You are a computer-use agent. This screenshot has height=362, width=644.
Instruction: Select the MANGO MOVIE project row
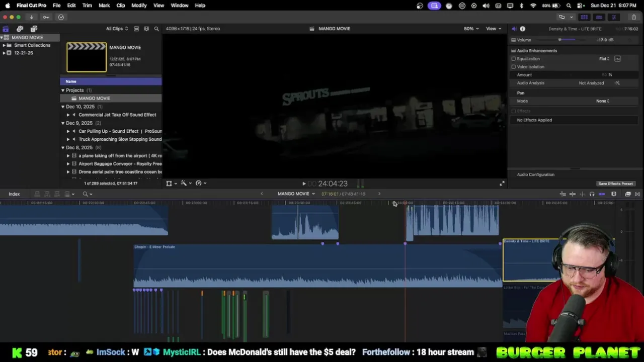(x=111, y=99)
